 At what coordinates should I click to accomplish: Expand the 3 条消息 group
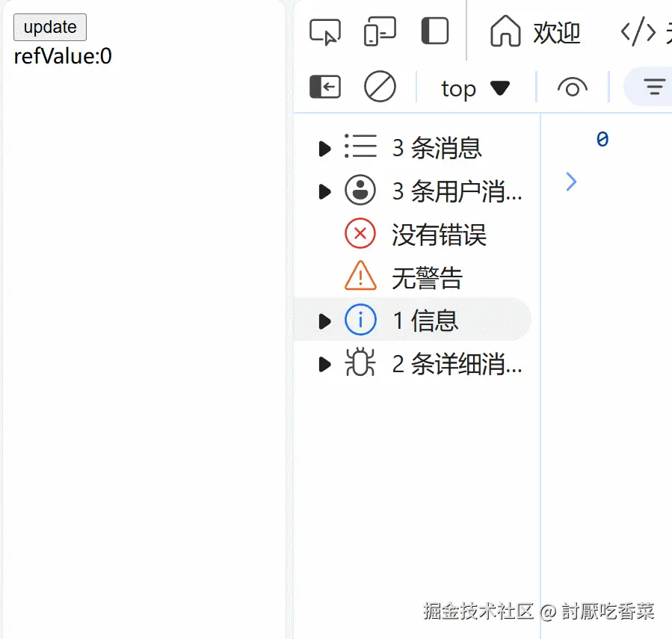coord(325,149)
